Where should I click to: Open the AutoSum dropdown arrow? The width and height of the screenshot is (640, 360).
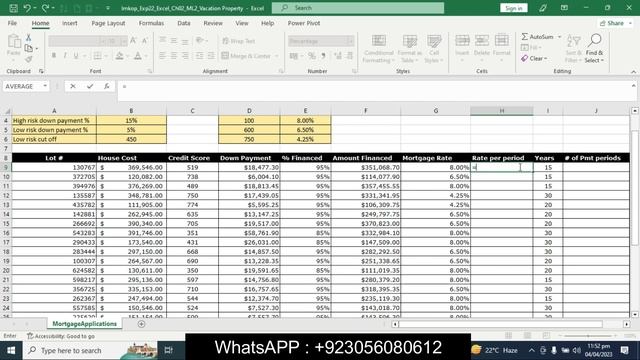pos(559,37)
